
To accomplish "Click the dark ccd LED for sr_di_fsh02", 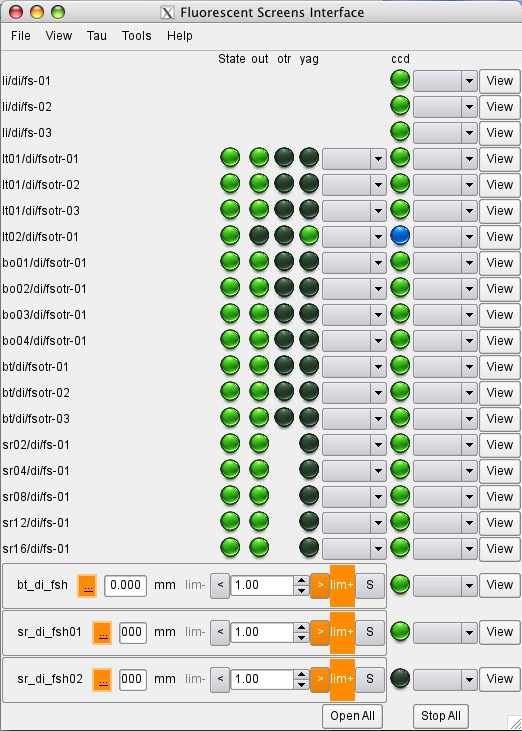I will (x=400, y=678).
